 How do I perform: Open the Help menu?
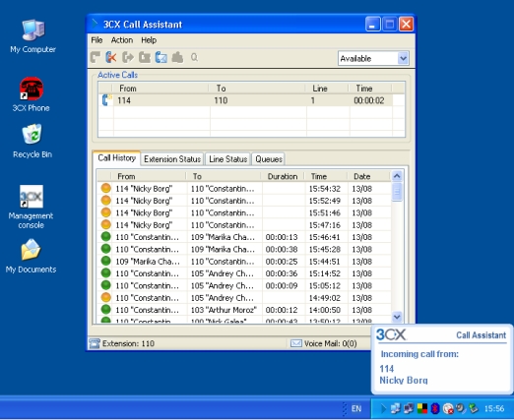[149, 40]
